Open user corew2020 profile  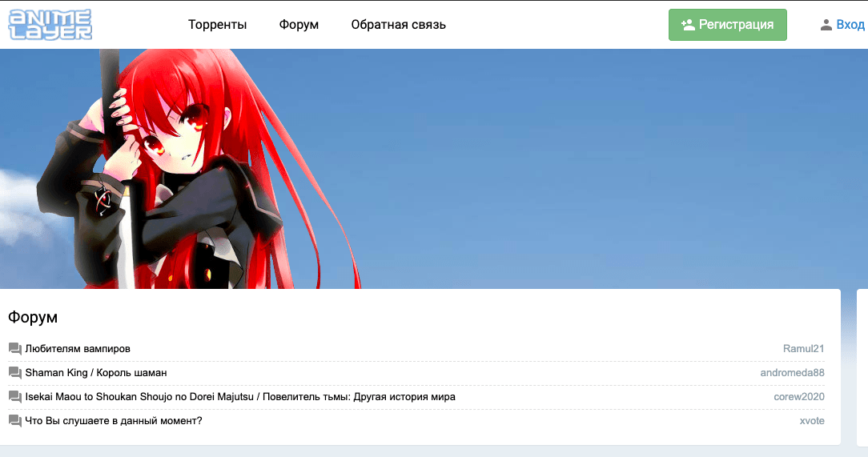tap(799, 397)
